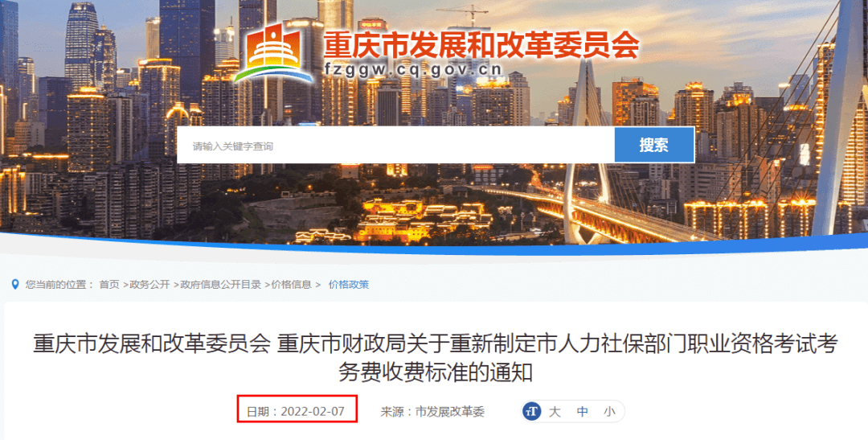Open 价格政策 breadcrumb link
Image resolution: width=868 pixels, height=440 pixels.
349,285
